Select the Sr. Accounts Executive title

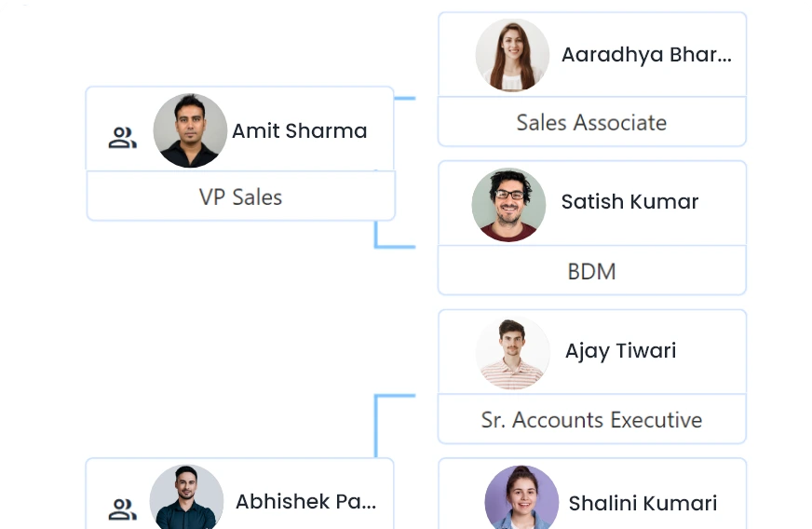point(591,420)
